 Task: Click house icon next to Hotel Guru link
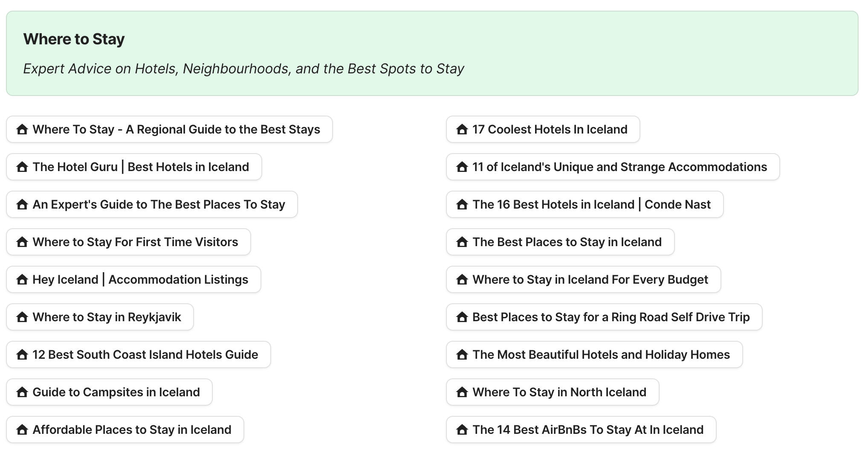(x=22, y=167)
